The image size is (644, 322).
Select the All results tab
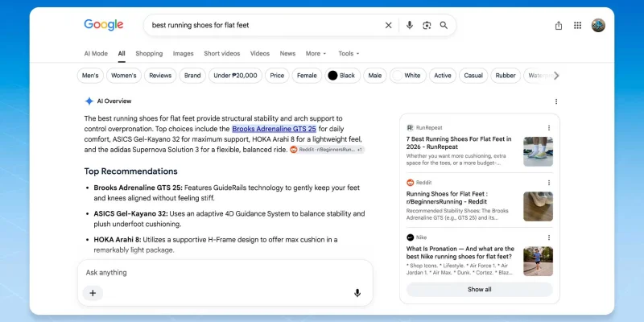point(122,53)
